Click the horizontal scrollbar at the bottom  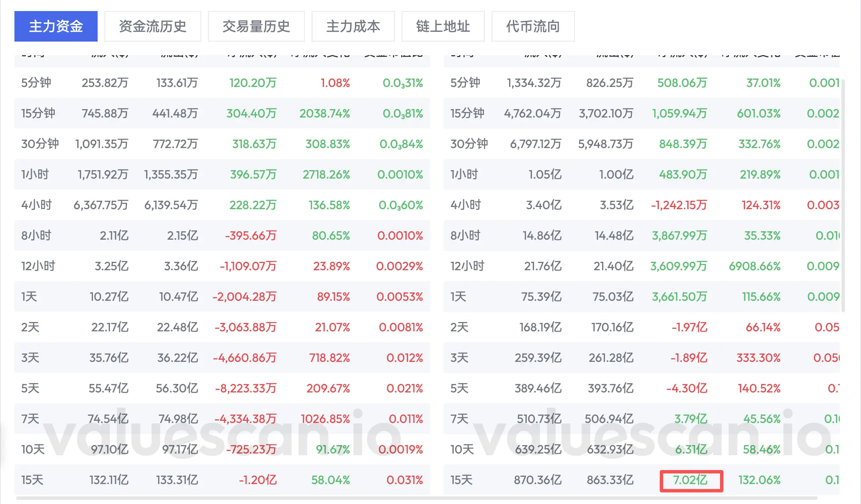(416, 498)
